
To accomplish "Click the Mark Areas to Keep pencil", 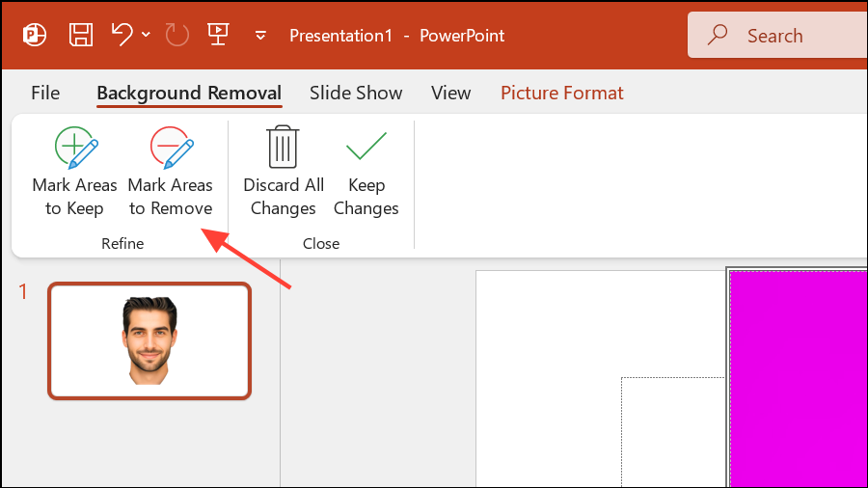I will pyautogui.click(x=74, y=173).
